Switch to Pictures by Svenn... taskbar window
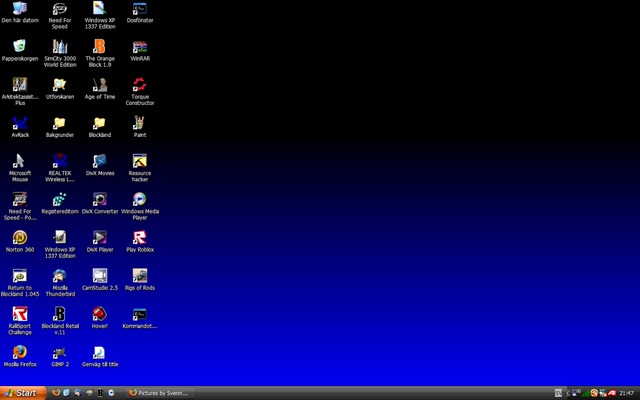This screenshot has width=640, height=400. 160,393
